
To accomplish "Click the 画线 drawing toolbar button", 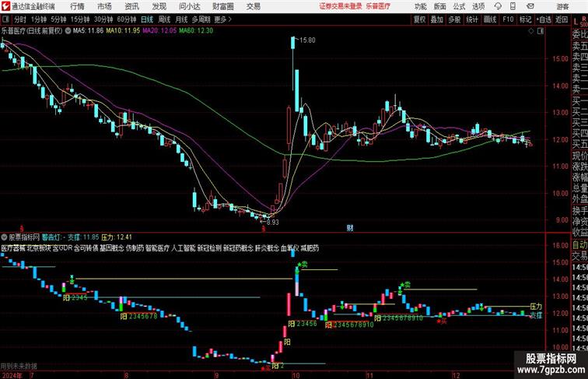I will point(490,19).
